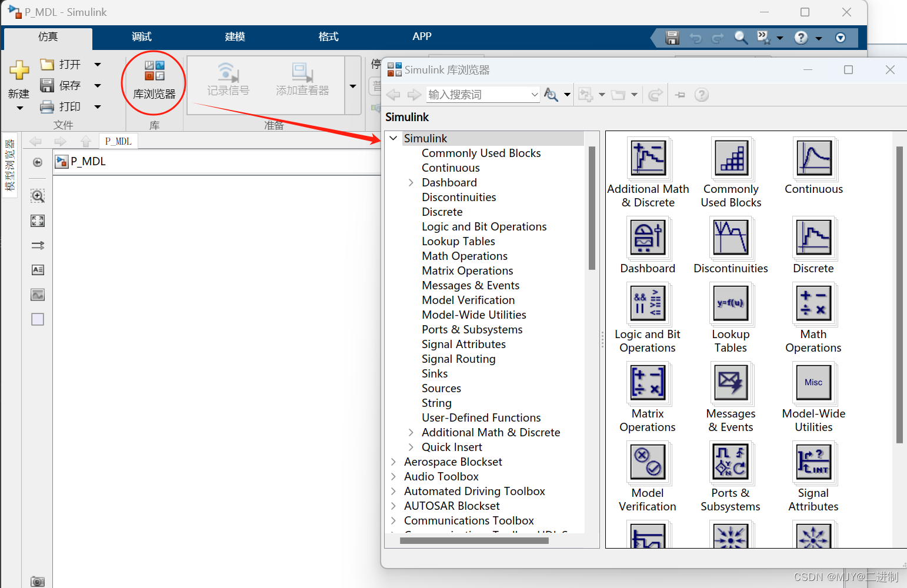Screen dimensions: 907x588
Task: Click the save icon in Simulink quick-access bar
Action: click(672, 38)
